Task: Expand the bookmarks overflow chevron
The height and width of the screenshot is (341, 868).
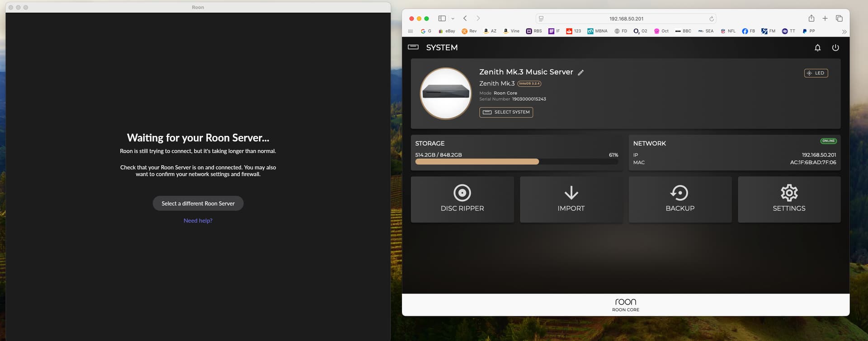Action: 844,32
